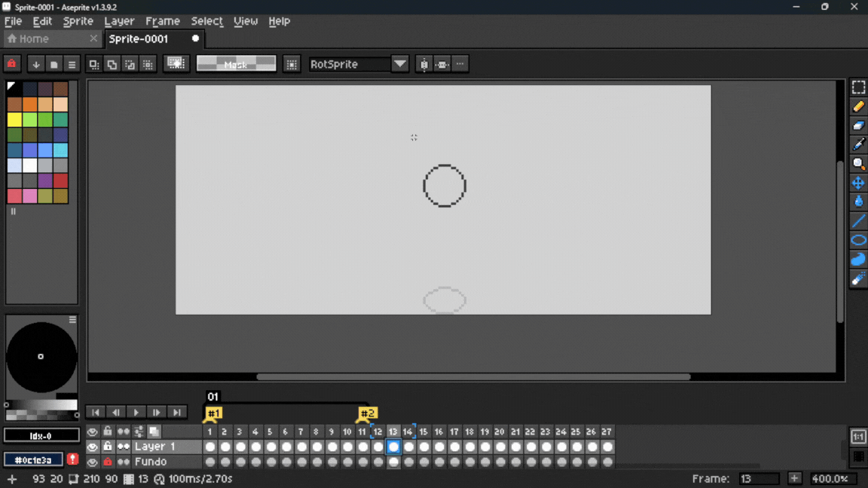Image resolution: width=868 pixels, height=488 pixels.
Task: Choose Add to selection mode icon
Action: click(x=112, y=64)
